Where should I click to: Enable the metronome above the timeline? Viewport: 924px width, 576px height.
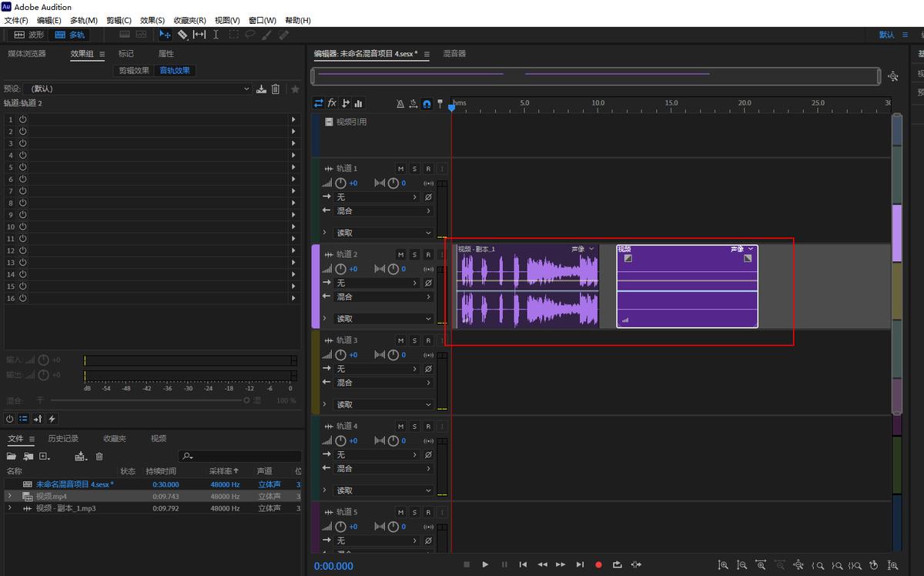[400, 103]
